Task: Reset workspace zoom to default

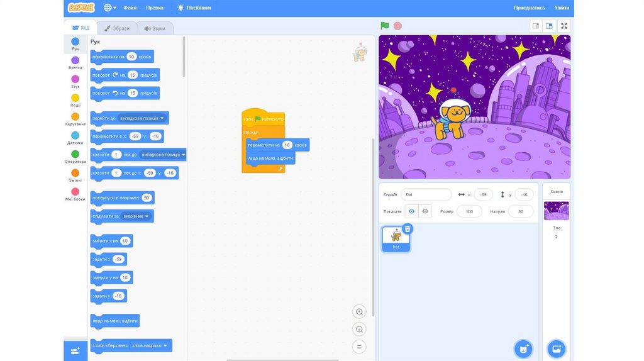Action: [359, 347]
